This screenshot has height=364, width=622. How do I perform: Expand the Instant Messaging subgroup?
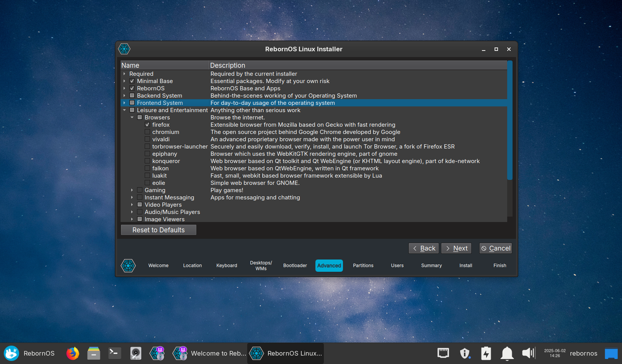132,198
